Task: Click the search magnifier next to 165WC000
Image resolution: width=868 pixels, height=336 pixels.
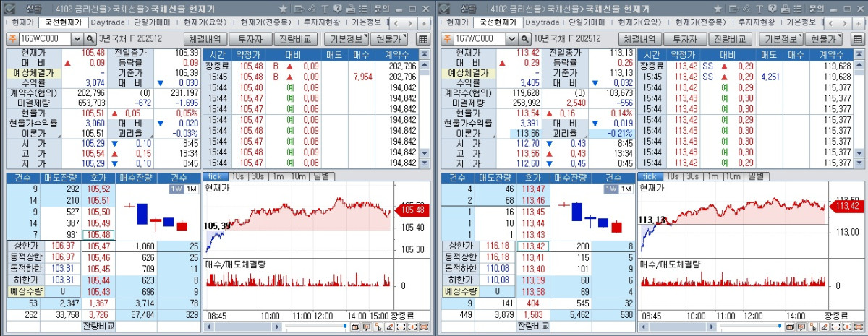Action: click(90, 39)
